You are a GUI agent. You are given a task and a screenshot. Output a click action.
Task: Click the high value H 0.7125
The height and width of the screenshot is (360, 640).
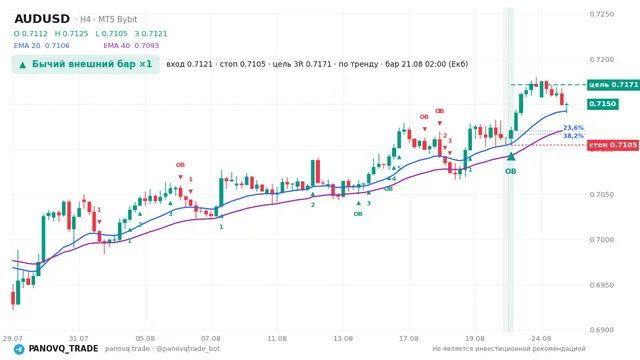click(x=71, y=33)
